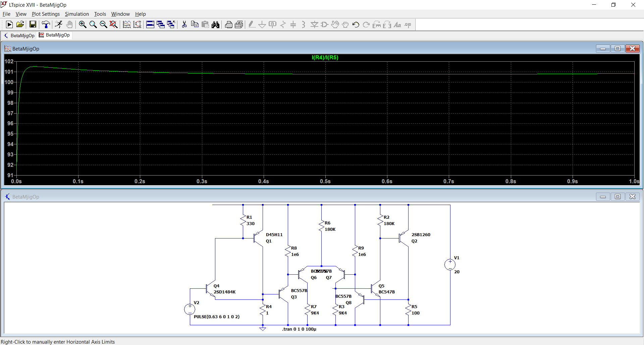
Task: Open the Control Panel hammer icon
Action: pyautogui.click(x=46, y=24)
